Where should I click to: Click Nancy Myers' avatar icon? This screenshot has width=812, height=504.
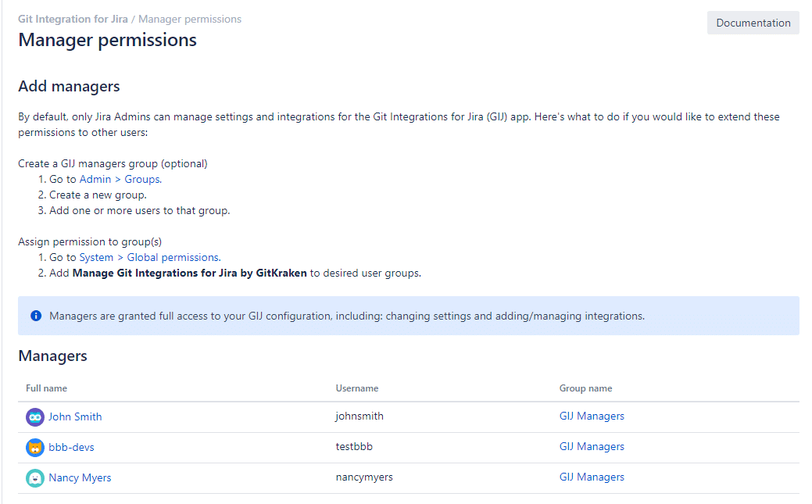[x=34, y=478]
